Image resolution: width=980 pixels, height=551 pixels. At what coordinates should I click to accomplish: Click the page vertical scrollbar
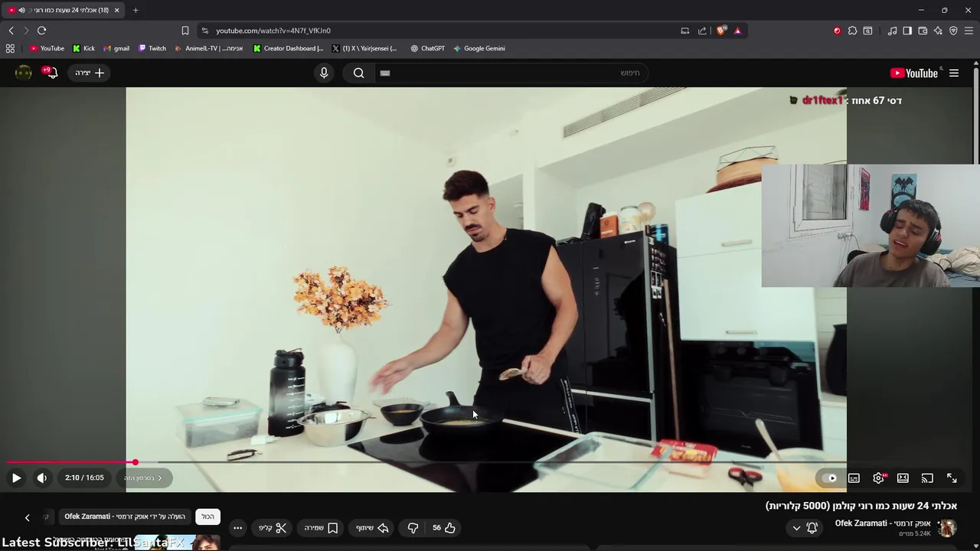tap(976, 115)
